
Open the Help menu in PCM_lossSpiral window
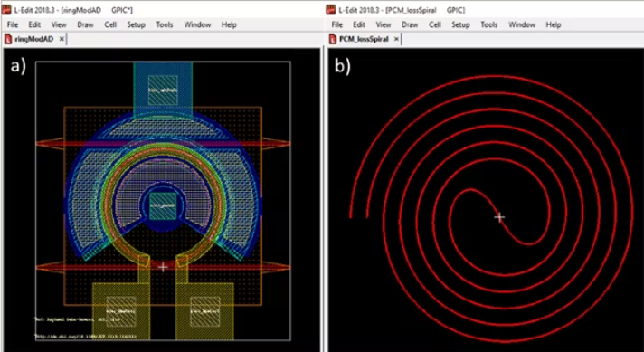coord(554,24)
